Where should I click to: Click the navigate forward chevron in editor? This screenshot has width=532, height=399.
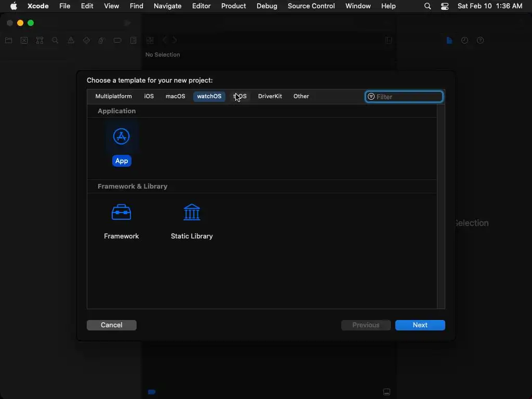[x=175, y=41]
